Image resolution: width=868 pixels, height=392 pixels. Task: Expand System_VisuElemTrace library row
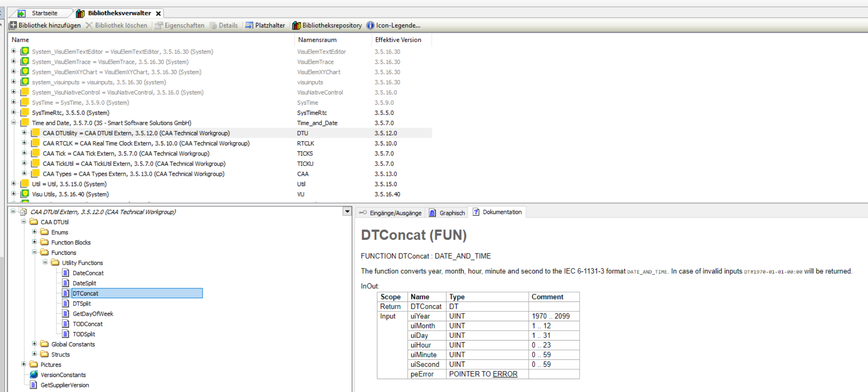(14, 61)
